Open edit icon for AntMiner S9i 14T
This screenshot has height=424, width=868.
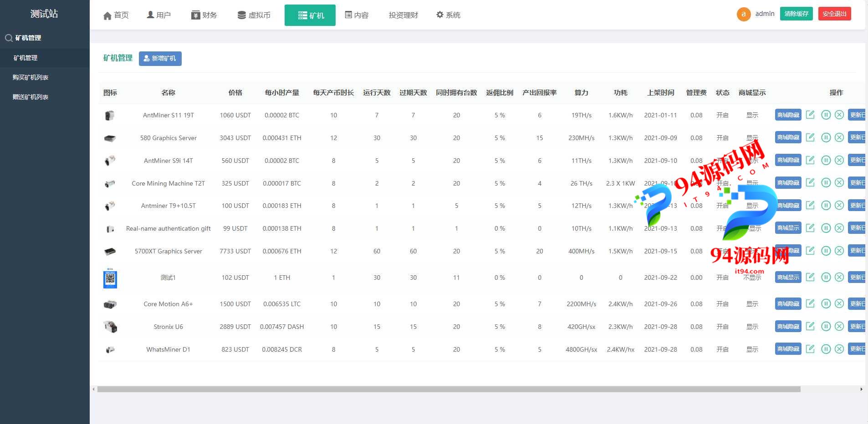coord(810,160)
